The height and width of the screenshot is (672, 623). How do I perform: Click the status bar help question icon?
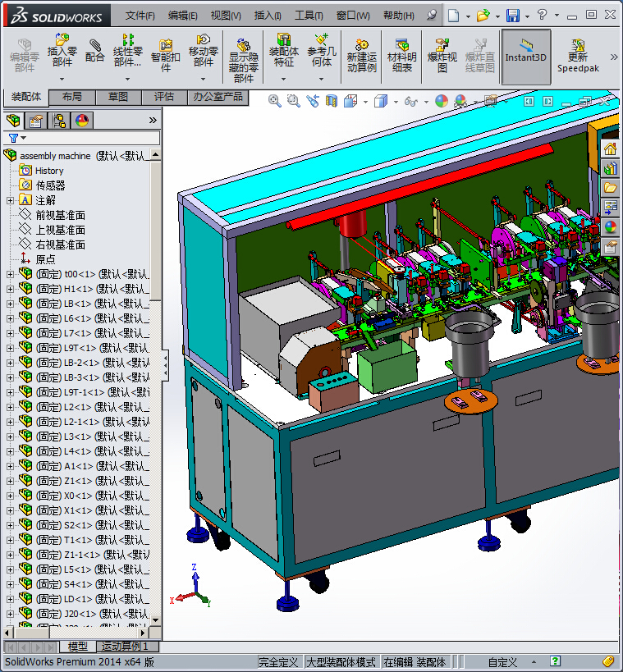click(x=555, y=661)
